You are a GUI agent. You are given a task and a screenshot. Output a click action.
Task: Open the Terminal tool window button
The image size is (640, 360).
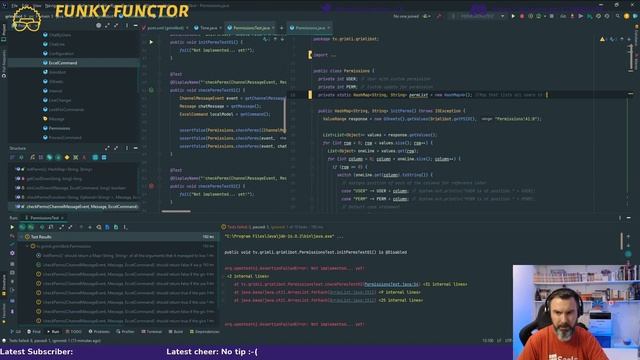point(151,331)
